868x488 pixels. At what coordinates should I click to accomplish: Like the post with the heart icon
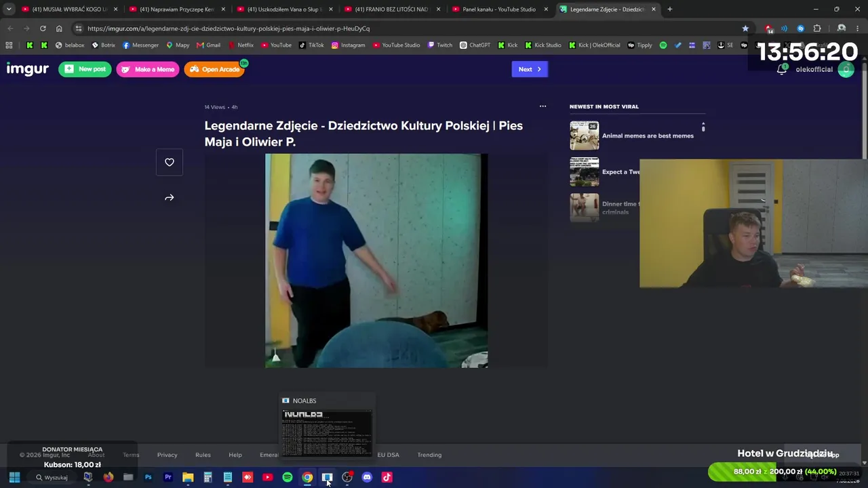(x=170, y=162)
